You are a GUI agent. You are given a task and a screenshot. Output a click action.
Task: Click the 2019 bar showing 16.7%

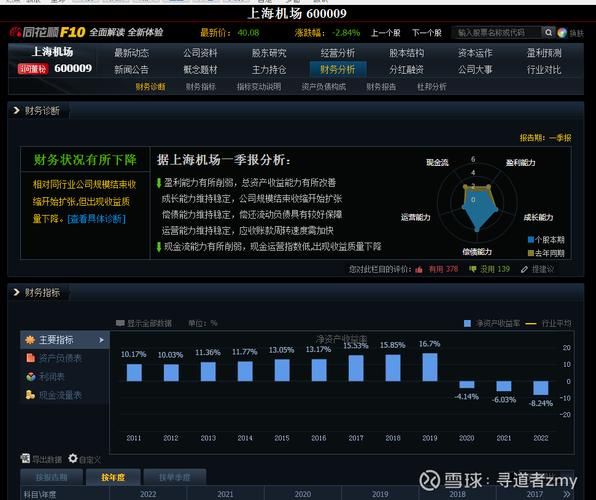(430, 367)
